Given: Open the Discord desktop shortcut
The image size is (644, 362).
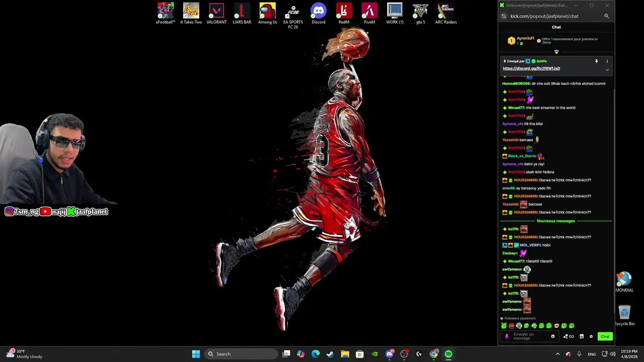Looking at the screenshot, I should pos(318,14).
